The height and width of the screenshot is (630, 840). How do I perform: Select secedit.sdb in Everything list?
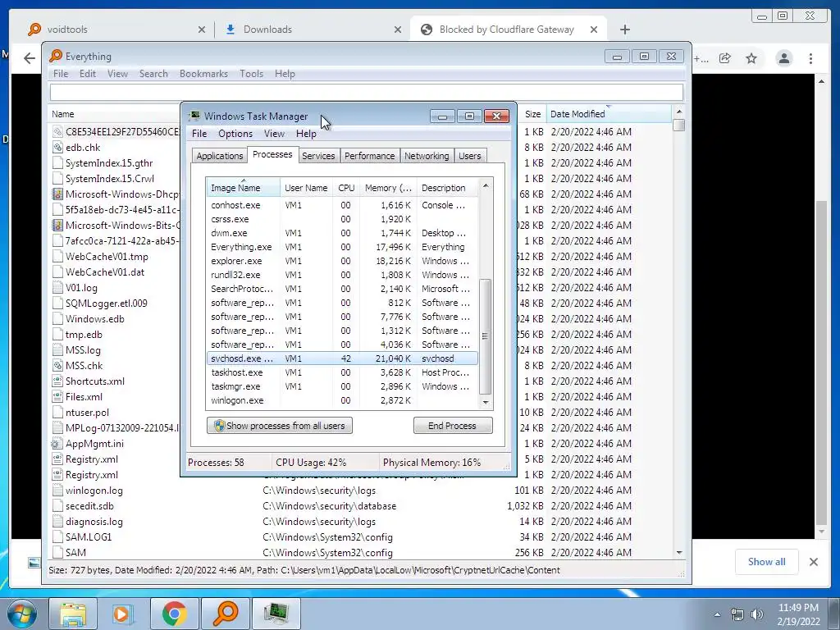pyautogui.click(x=89, y=506)
